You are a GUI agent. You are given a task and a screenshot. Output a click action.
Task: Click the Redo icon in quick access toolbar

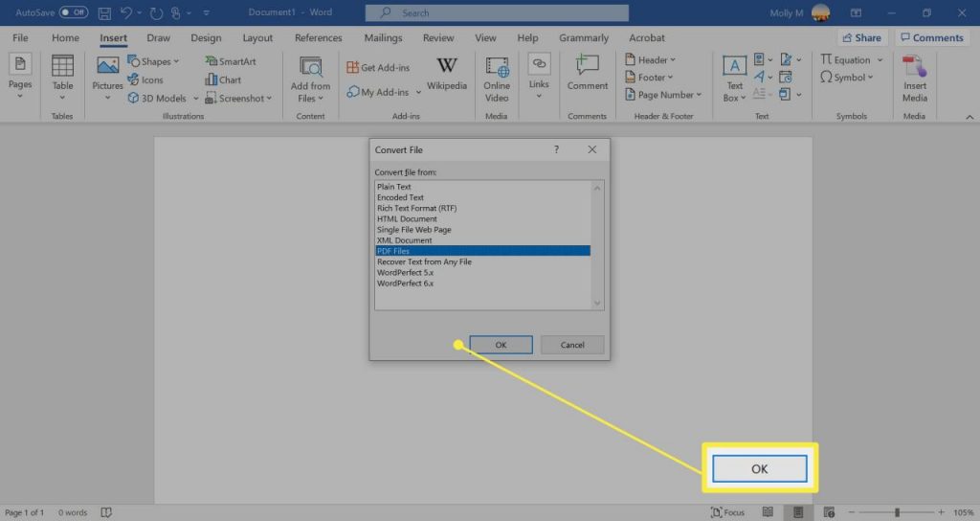156,12
